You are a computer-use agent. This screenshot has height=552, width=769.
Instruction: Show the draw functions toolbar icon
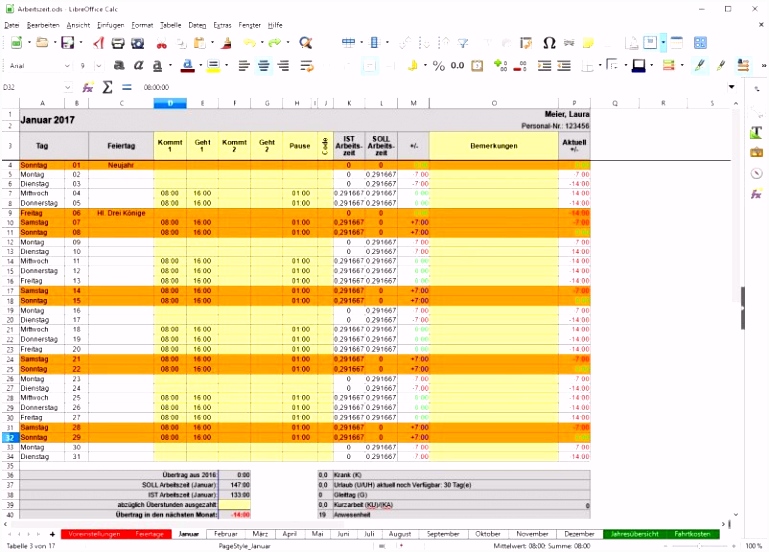coord(700,43)
